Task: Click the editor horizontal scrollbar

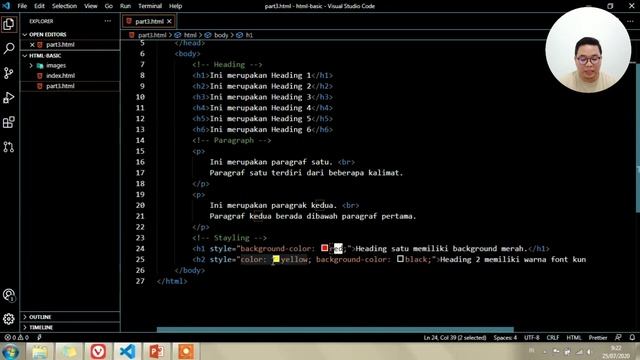Action: click(x=335, y=329)
